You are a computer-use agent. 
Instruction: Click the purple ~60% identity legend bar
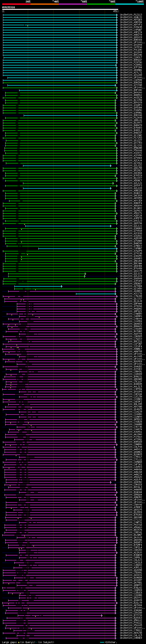click(x=73, y=4)
